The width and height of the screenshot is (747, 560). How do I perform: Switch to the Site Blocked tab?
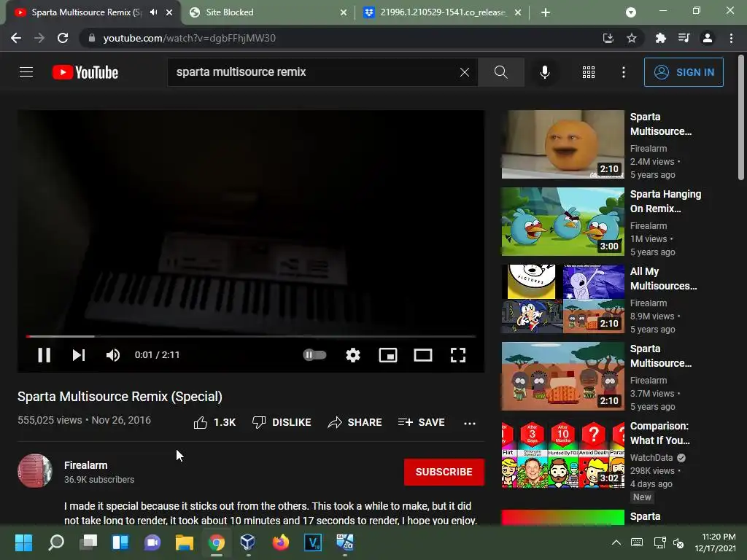(x=262, y=12)
